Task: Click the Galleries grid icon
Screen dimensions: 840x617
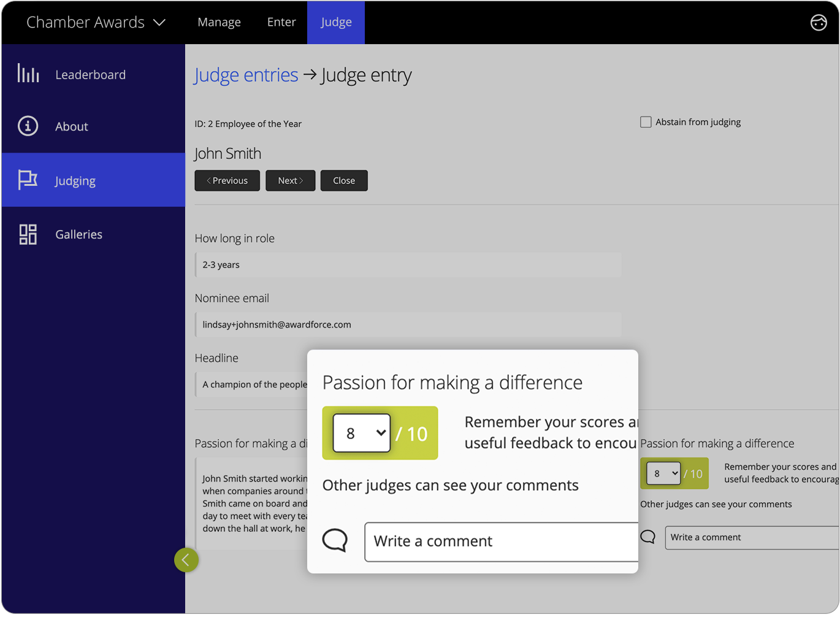Action: coord(28,234)
